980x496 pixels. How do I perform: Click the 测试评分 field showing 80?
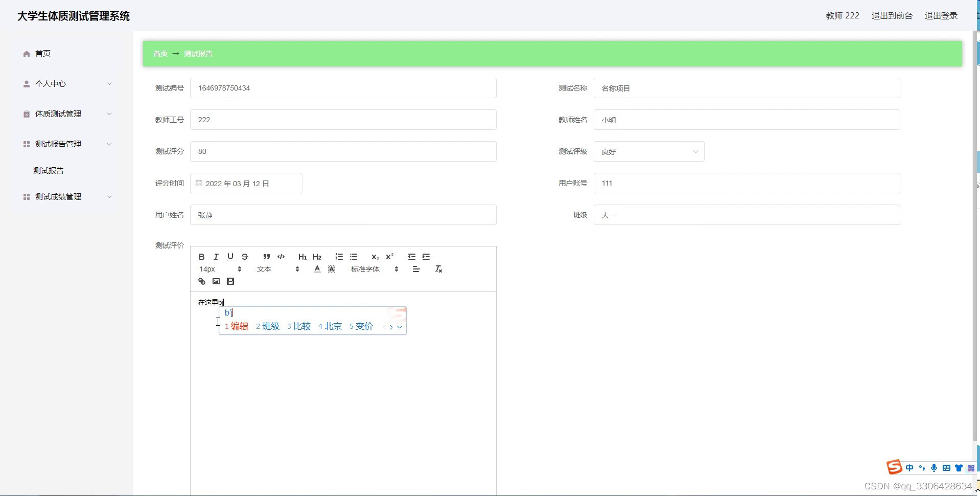click(x=343, y=151)
